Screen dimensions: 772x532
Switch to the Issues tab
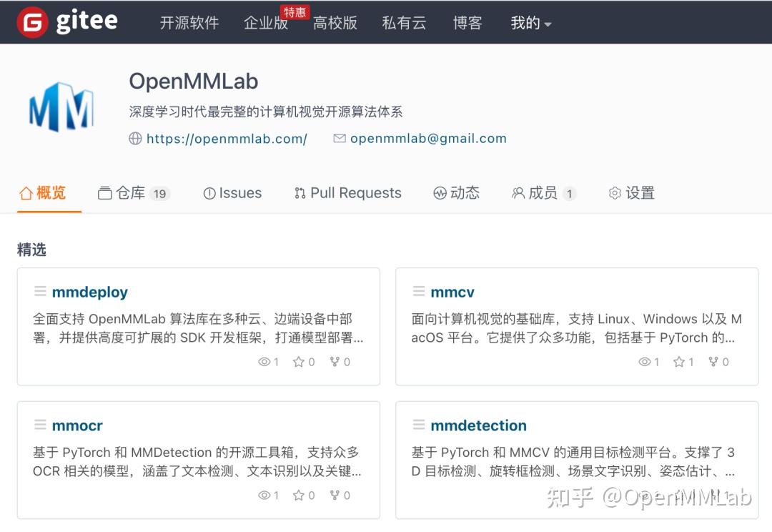(232, 193)
